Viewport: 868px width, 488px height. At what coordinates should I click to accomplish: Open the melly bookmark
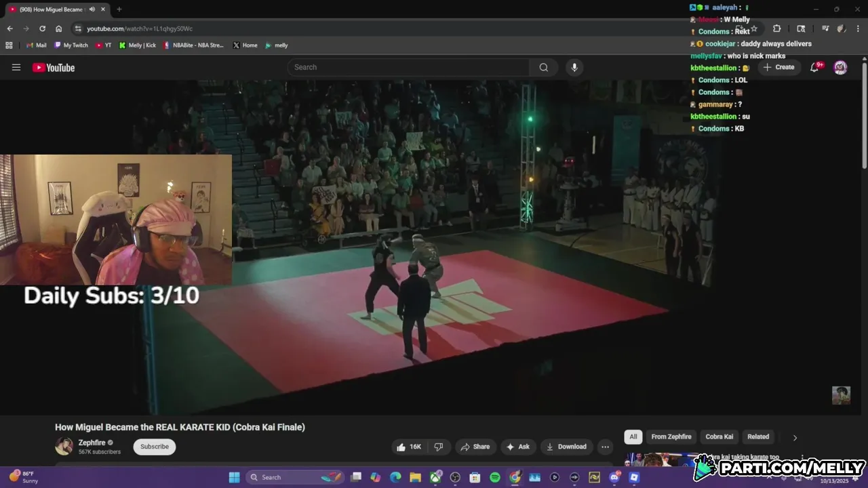coord(276,45)
